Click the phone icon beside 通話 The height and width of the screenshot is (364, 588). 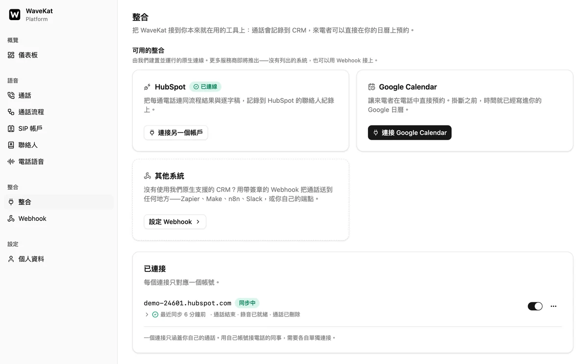coord(11,96)
